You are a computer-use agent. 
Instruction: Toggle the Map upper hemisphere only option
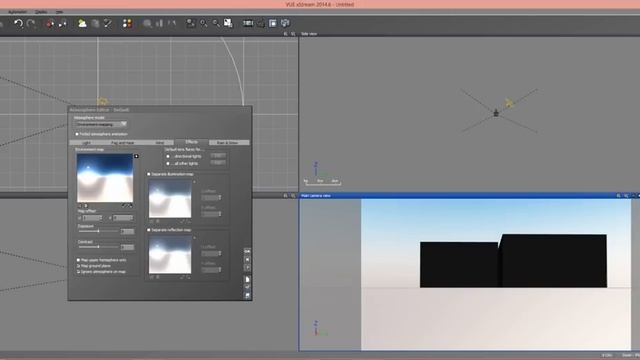click(78, 260)
